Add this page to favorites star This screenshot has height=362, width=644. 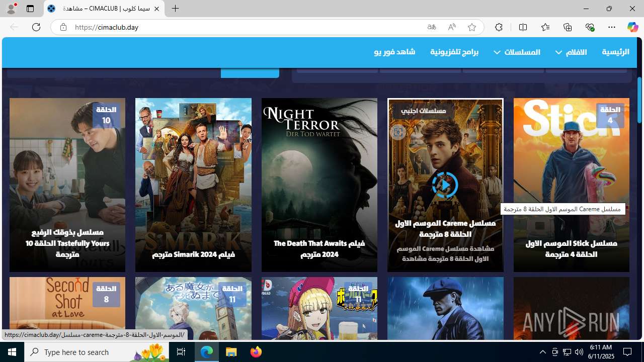472,27
